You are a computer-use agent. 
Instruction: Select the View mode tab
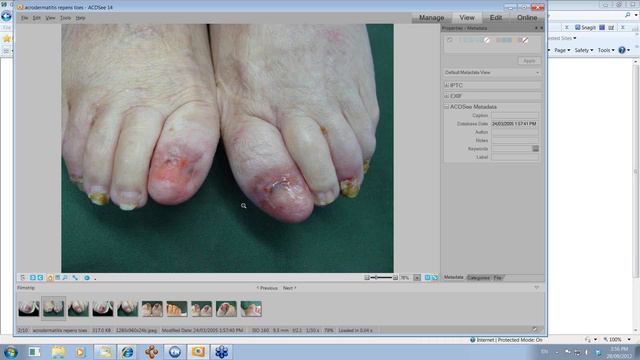click(467, 18)
